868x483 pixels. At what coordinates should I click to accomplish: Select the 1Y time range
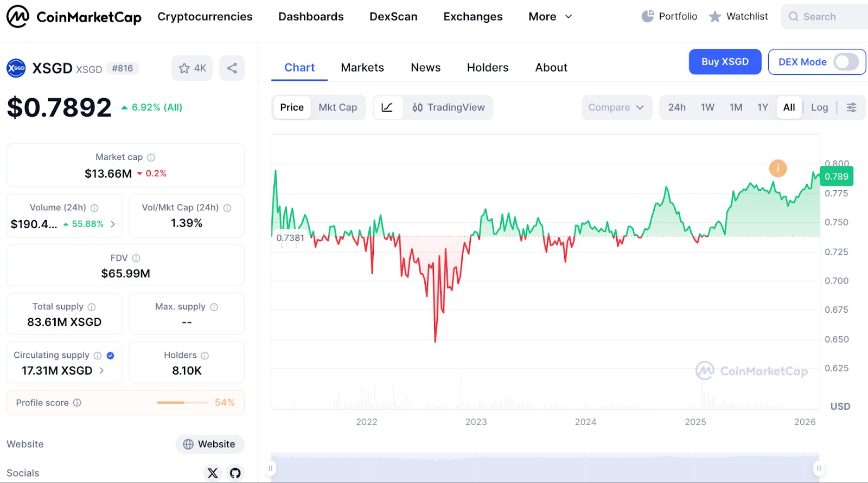tap(763, 107)
